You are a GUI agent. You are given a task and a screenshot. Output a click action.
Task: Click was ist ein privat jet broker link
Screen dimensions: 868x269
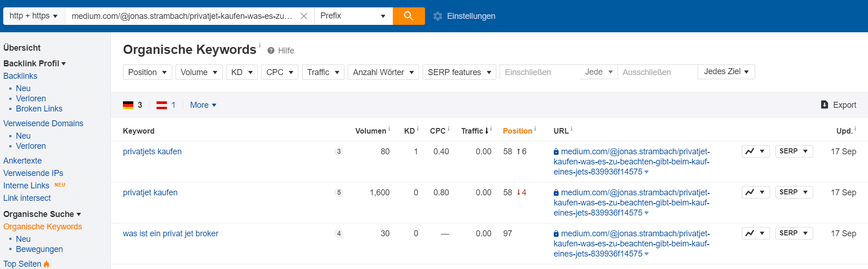pyautogui.click(x=170, y=234)
